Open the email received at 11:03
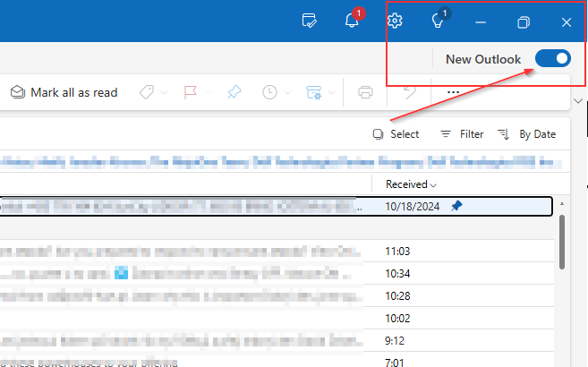 (x=277, y=251)
